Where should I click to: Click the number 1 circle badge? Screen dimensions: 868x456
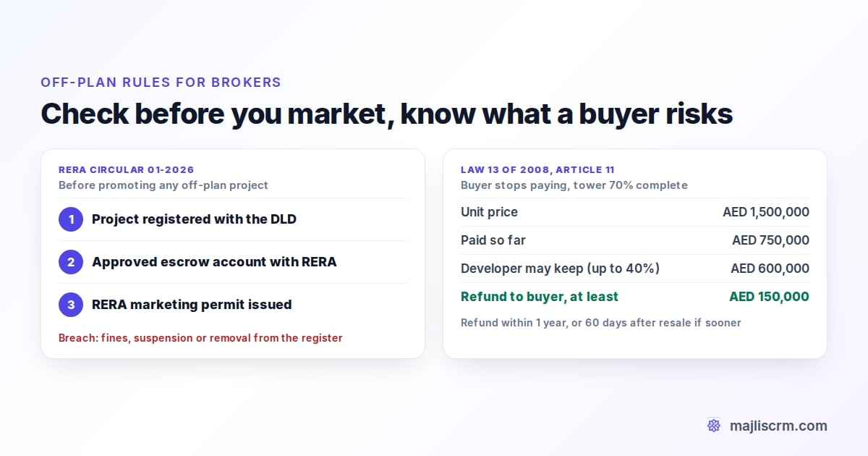coord(71,219)
